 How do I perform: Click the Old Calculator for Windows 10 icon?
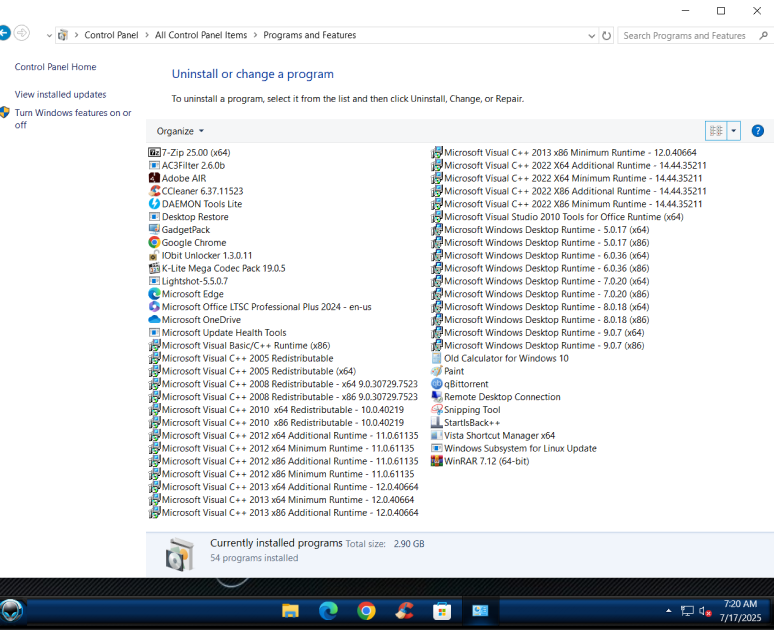[x=437, y=358]
